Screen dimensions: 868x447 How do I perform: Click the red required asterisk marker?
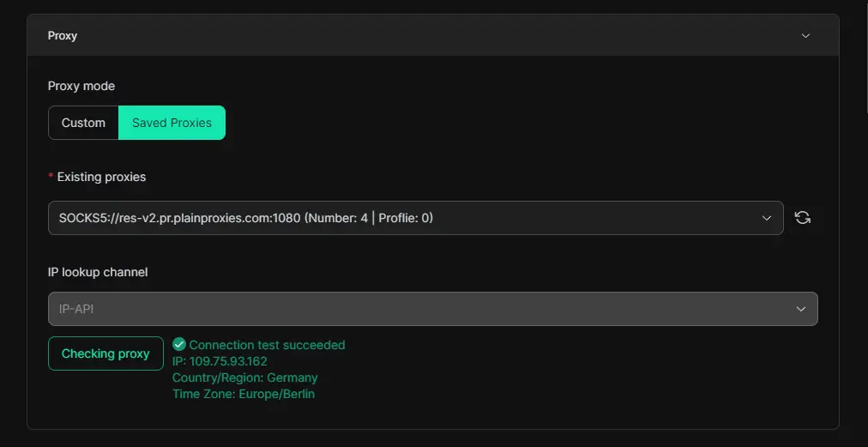click(x=51, y=176)
